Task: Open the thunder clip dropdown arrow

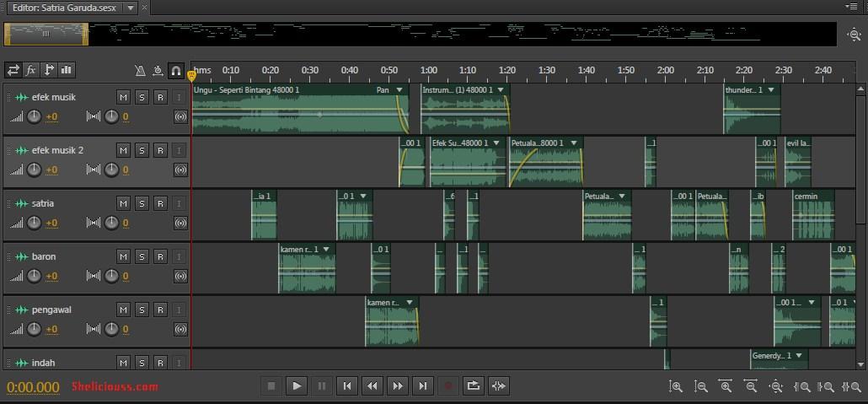Action: [770, 89]
